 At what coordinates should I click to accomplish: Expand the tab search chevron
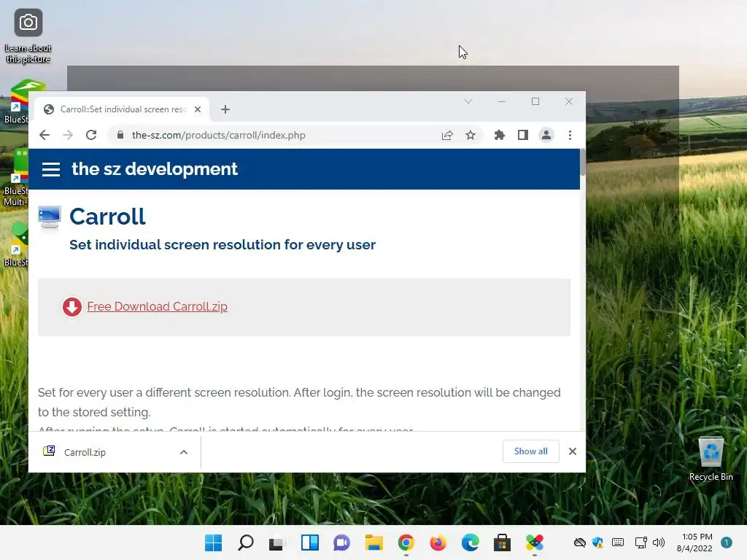pos(468,101)
